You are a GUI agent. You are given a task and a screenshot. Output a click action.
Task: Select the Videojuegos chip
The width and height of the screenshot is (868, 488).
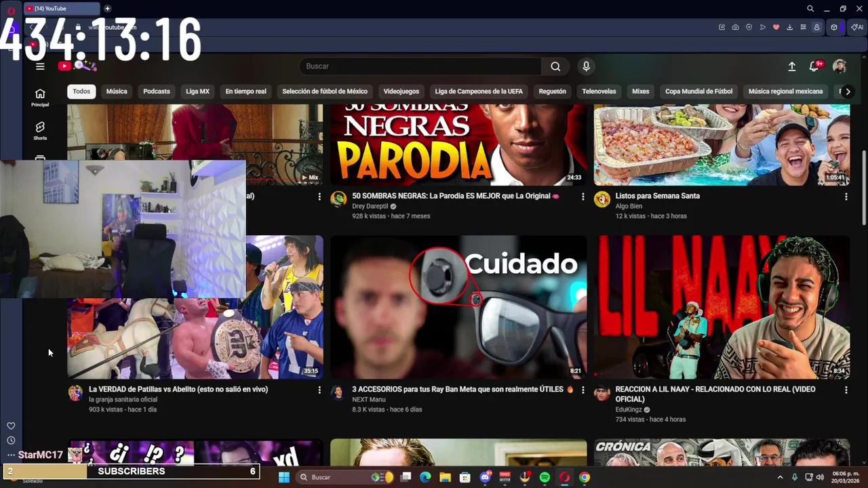tap(401, 91)
